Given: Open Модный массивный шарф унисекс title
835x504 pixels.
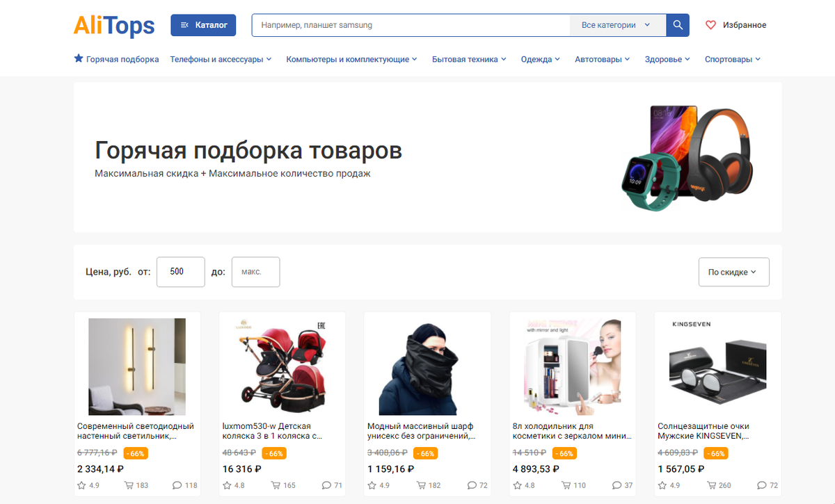Looking at the screenshot, I should point(422,431).
